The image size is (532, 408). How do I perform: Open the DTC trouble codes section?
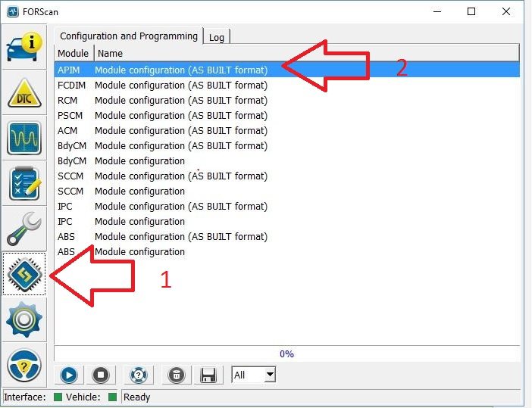[24, 92]
